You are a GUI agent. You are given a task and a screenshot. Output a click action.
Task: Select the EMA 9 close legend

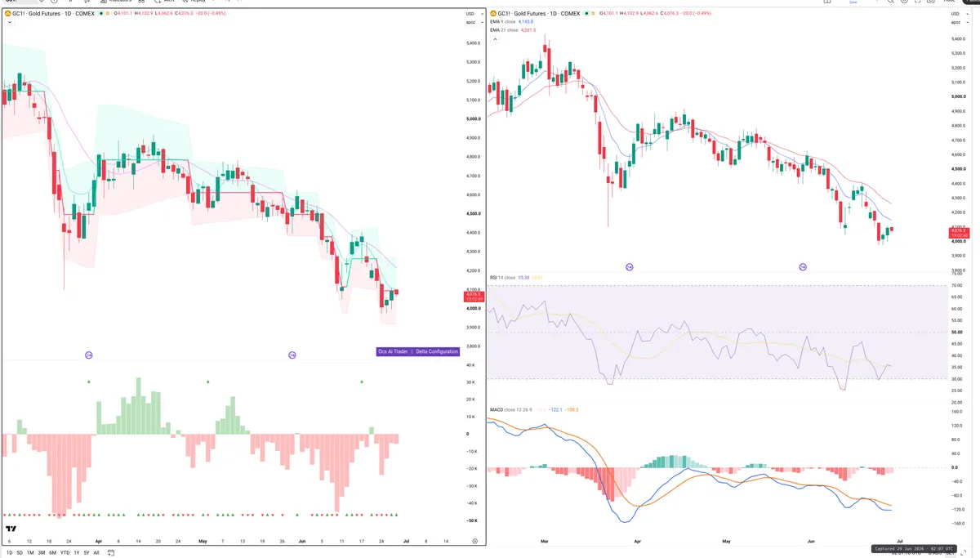pyautogui.click(x=502, y=21)
